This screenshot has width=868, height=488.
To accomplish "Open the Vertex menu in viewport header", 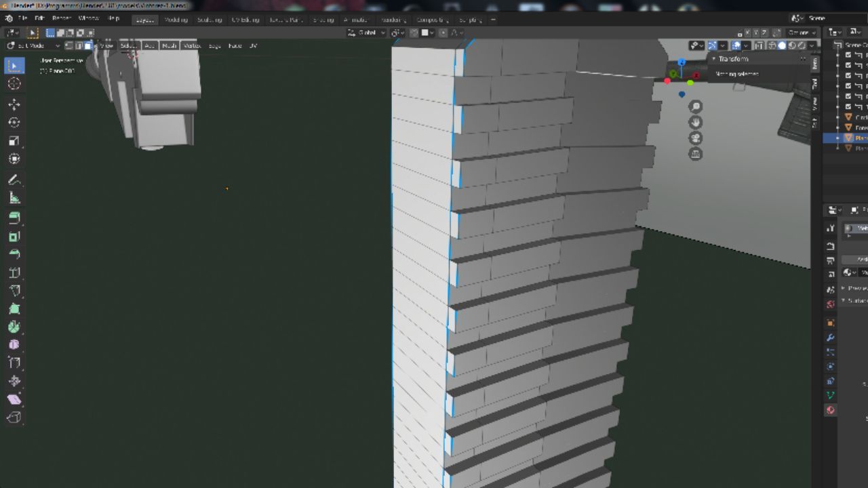I will point(191,45).
